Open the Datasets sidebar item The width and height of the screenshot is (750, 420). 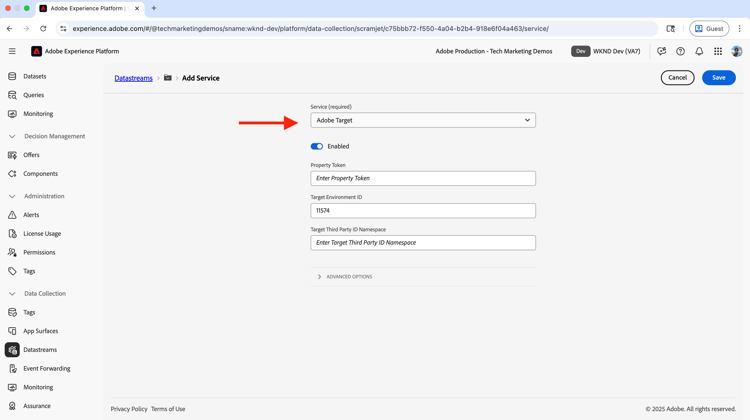tap(34, 76)
